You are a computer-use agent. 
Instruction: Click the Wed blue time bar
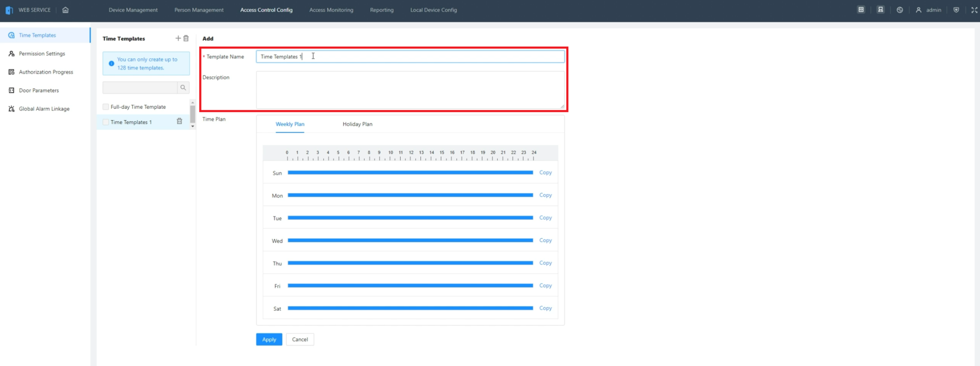coord(411,240)
